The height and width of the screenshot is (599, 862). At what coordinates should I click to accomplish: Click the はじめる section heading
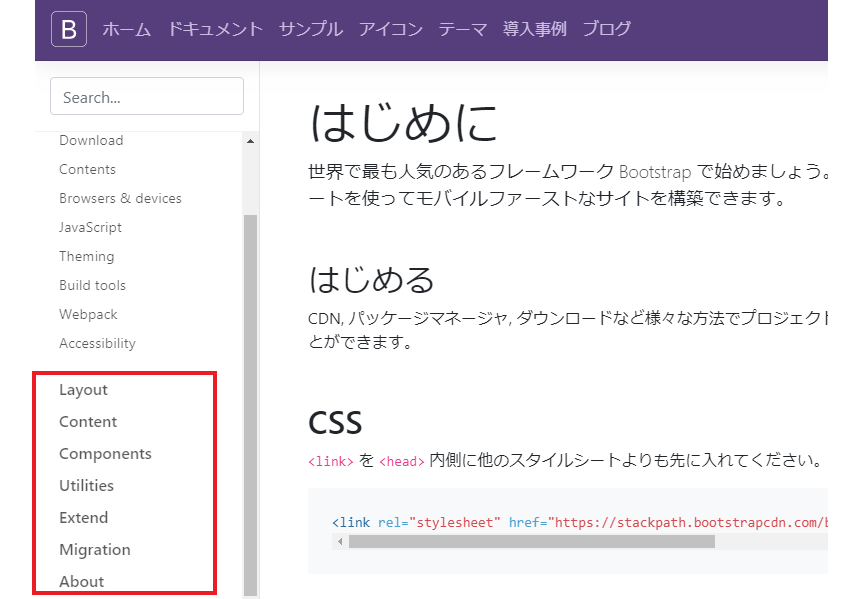[x=371, y=279]
